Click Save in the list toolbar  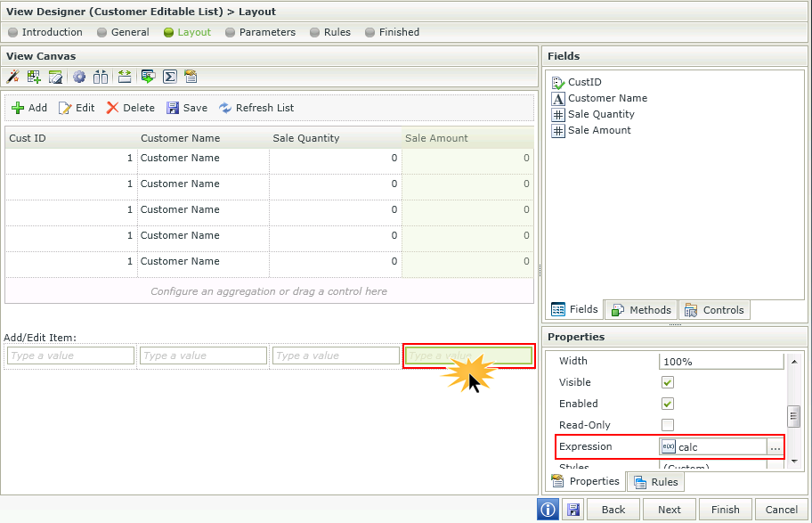(x=187, y=108)
